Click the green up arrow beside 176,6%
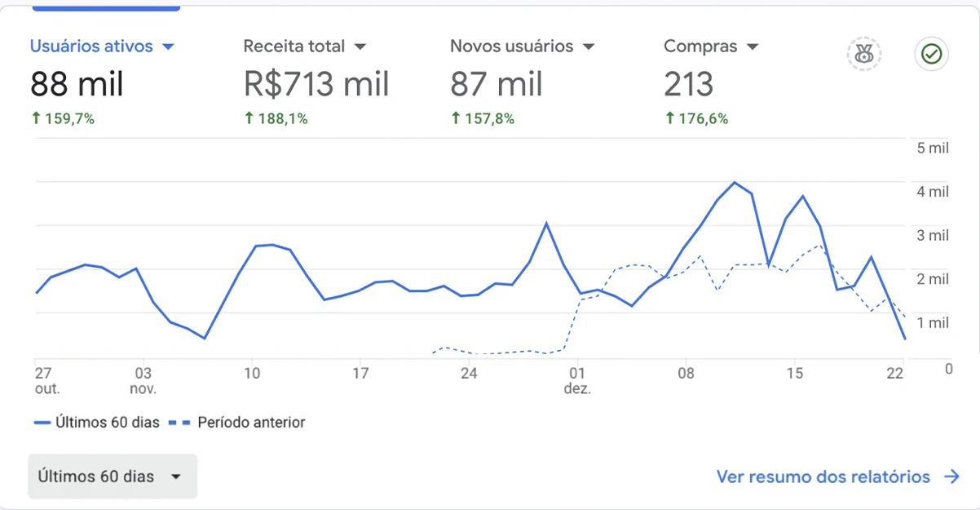 [669, 119]
